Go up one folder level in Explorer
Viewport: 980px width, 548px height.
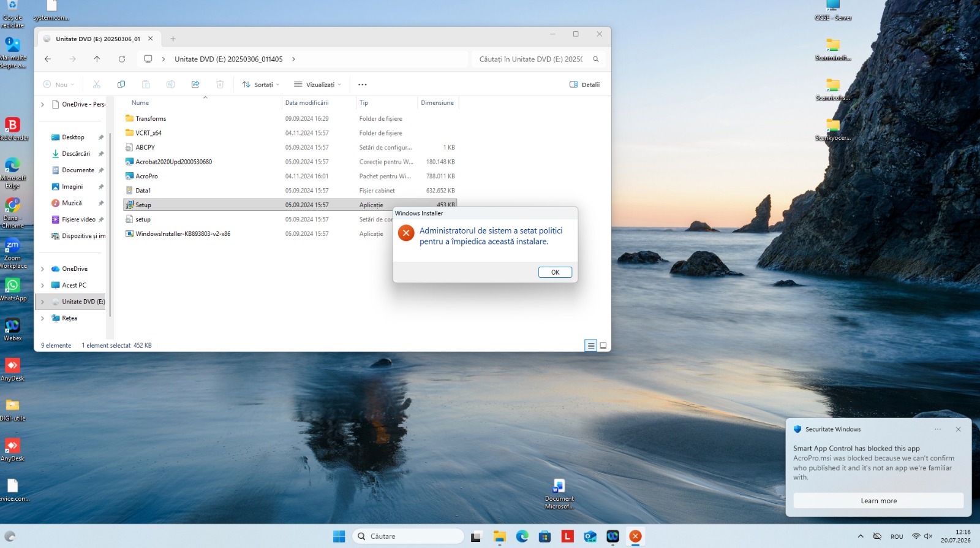pyautogui.click(x=97, y=59)
